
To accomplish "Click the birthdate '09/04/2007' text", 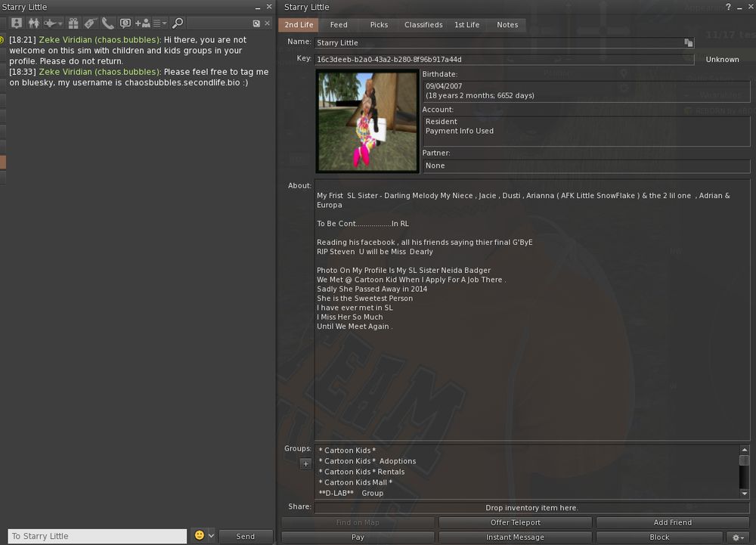I will [444, 86].
